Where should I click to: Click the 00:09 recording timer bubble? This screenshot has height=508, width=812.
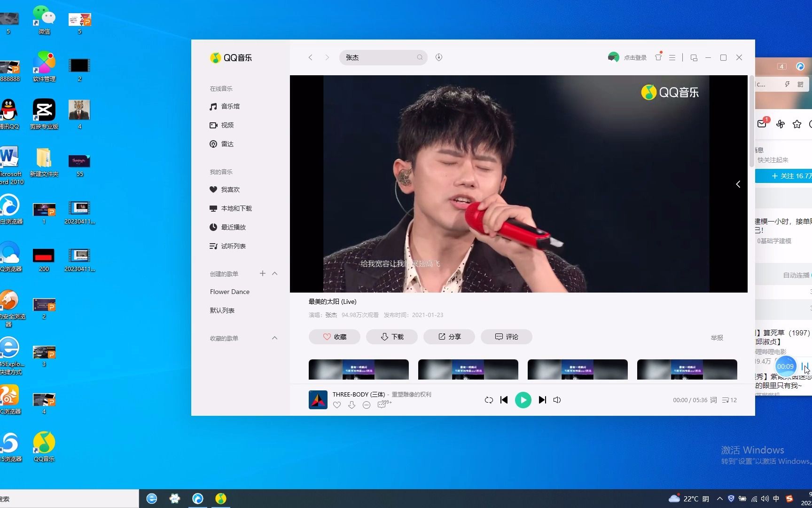[x=785, y=366]
